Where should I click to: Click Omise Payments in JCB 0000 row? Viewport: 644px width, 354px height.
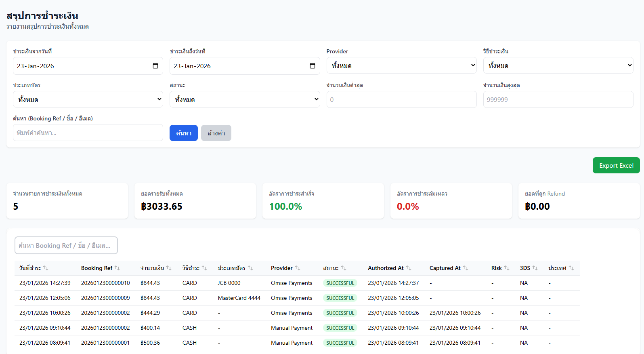(x=292, y=283)
